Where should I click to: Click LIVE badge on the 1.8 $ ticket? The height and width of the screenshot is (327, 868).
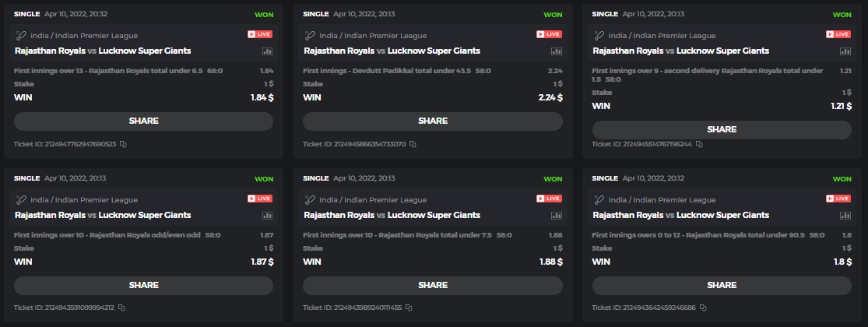[838, 199]
